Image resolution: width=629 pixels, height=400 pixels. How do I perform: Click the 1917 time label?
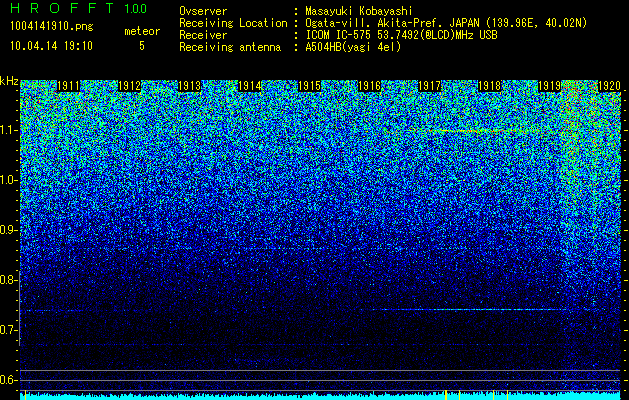click(x=430, y=86)
